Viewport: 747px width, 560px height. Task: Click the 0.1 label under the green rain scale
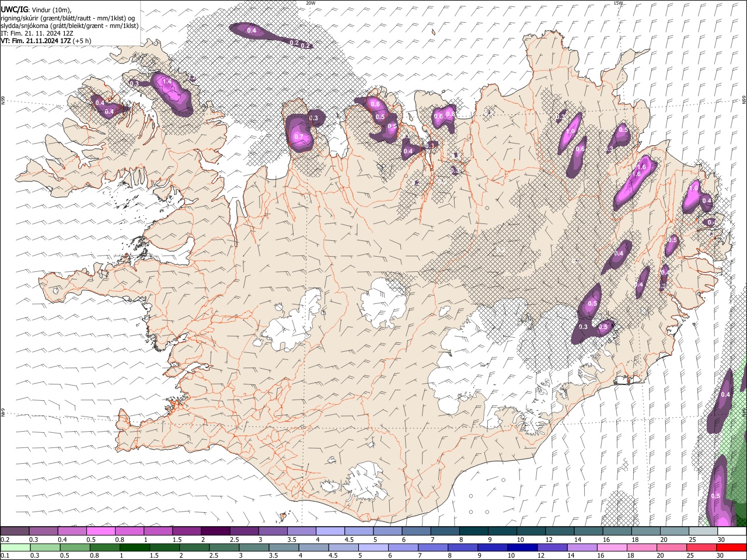point(5,555)
